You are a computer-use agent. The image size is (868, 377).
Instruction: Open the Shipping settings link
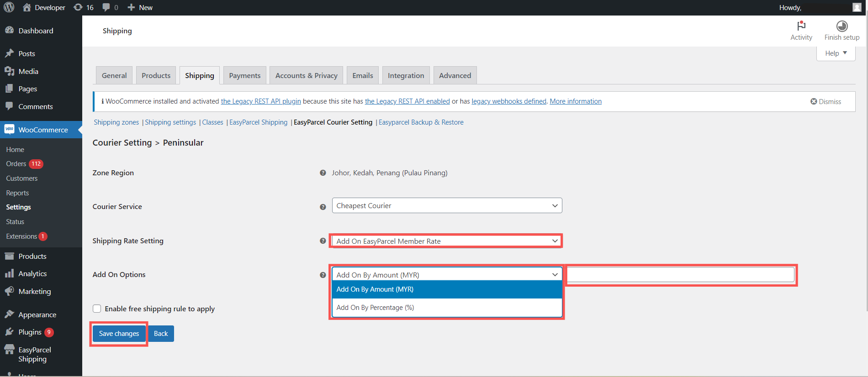(170, 122)
